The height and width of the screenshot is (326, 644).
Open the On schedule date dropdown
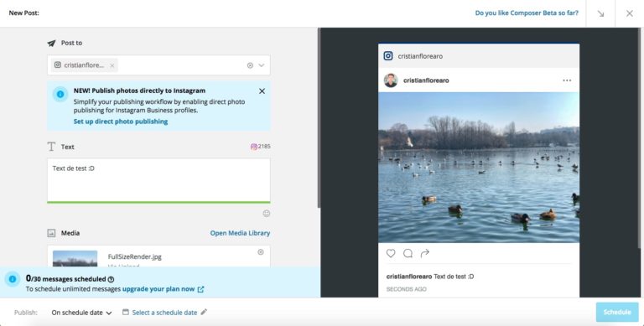point(81,313)
